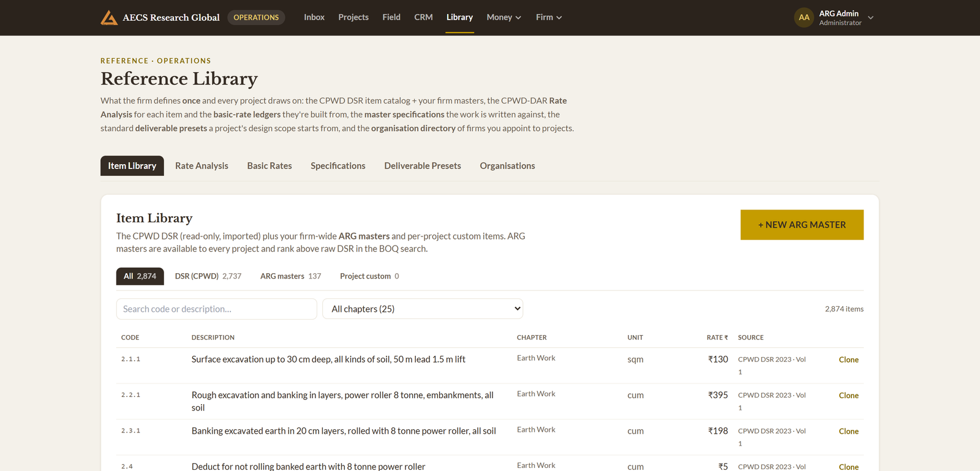Click the Surface excavation up to 30 cm description

click(328, 360)
